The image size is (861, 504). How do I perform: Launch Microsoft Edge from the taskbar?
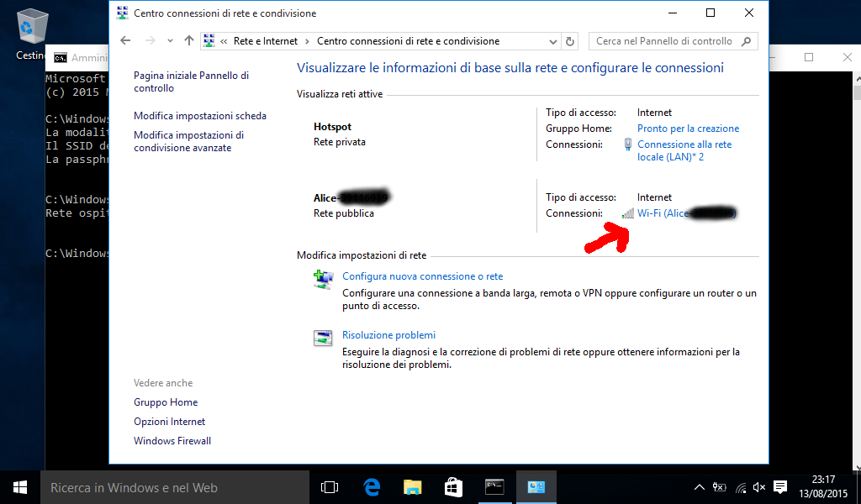pos(371,487)
